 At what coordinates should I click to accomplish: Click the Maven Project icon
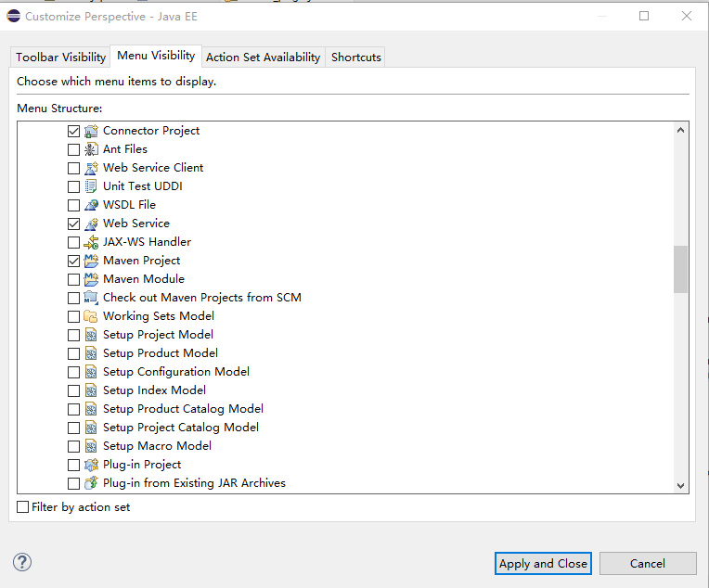point(91,261)
